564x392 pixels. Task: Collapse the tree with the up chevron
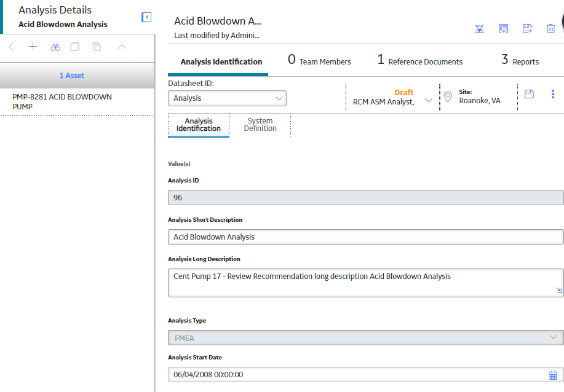122,47
